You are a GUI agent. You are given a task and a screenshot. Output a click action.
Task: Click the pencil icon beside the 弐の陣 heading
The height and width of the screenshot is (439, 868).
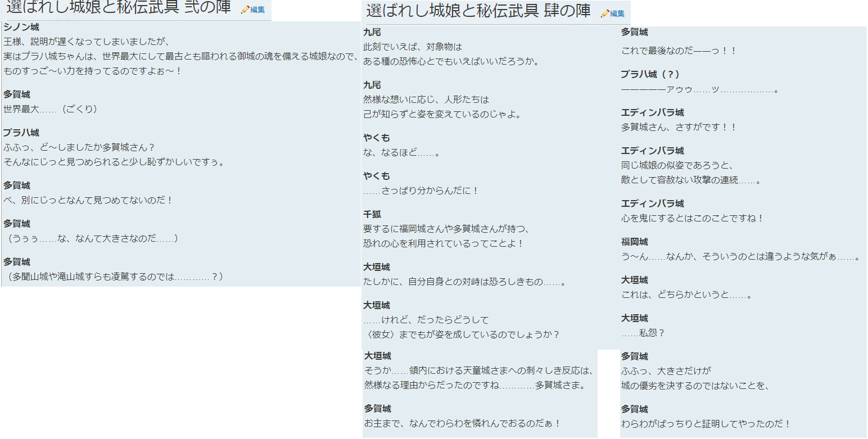coord(245,10)
